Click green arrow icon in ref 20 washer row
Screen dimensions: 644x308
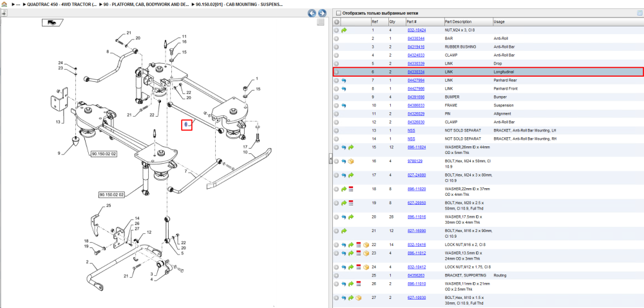point(351,217)
